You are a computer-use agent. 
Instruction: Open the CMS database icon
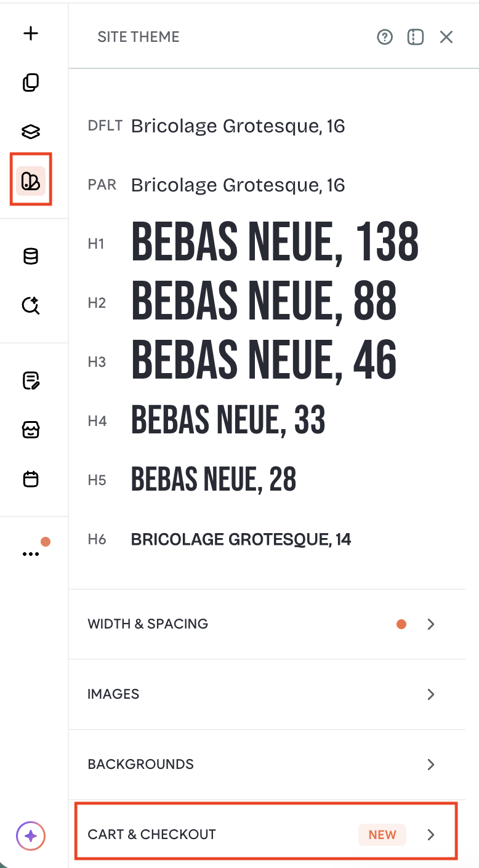coord(31,256)
